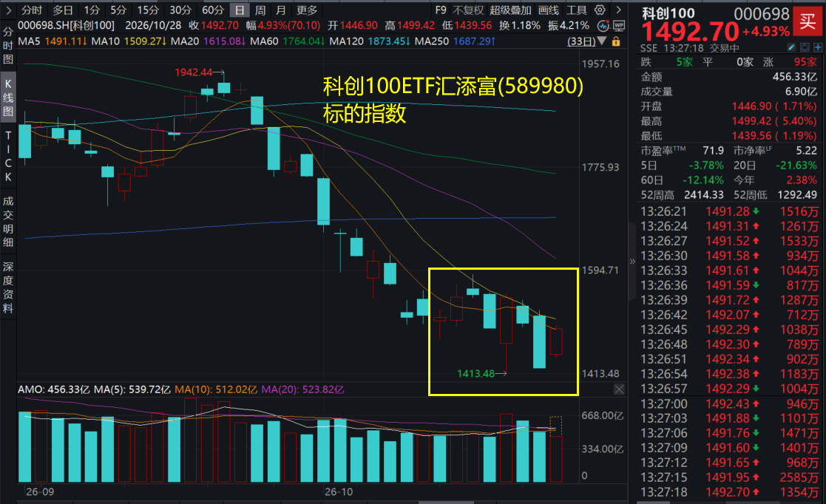Click the 市盈率 value 71.9
826x504 pixels.
714,151
